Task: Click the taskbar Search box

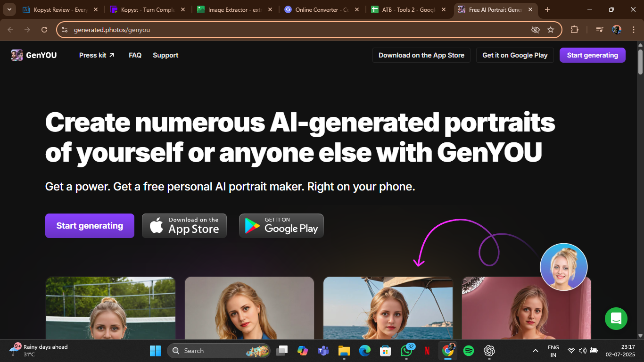Action: [x=219, y=351]
